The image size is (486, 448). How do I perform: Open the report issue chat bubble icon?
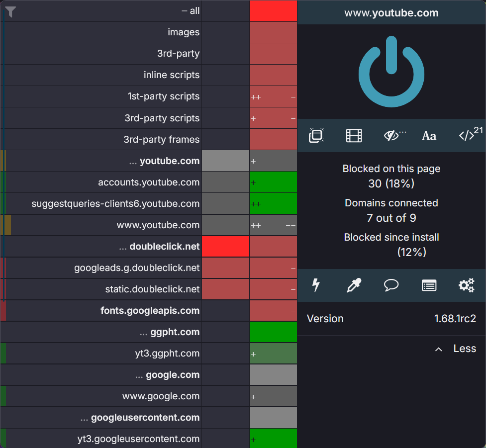point(391,285)
